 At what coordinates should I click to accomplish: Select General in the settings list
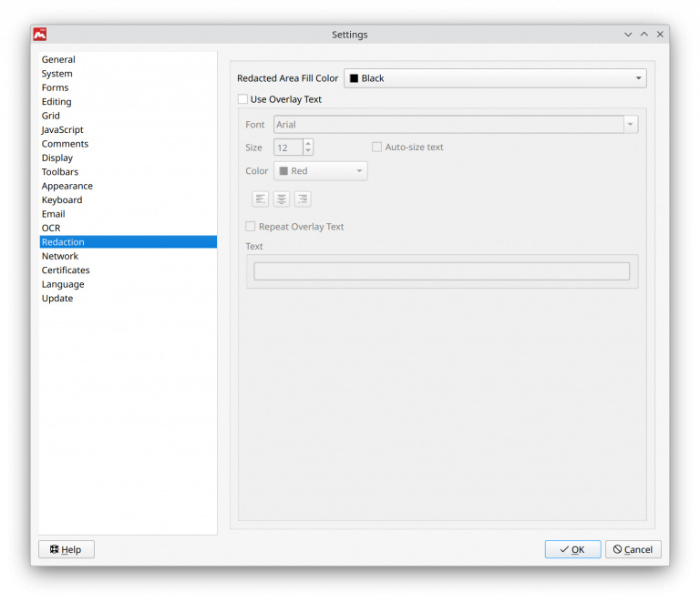tap(58, 60)
